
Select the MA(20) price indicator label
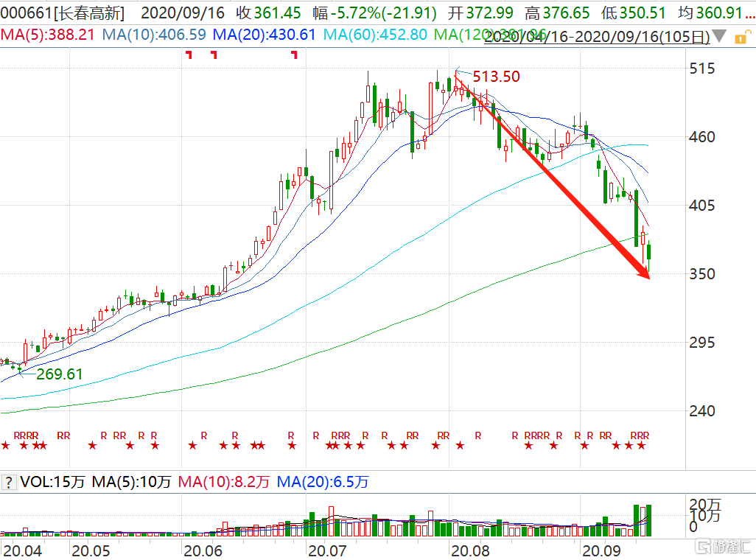[x=264, y=35]
